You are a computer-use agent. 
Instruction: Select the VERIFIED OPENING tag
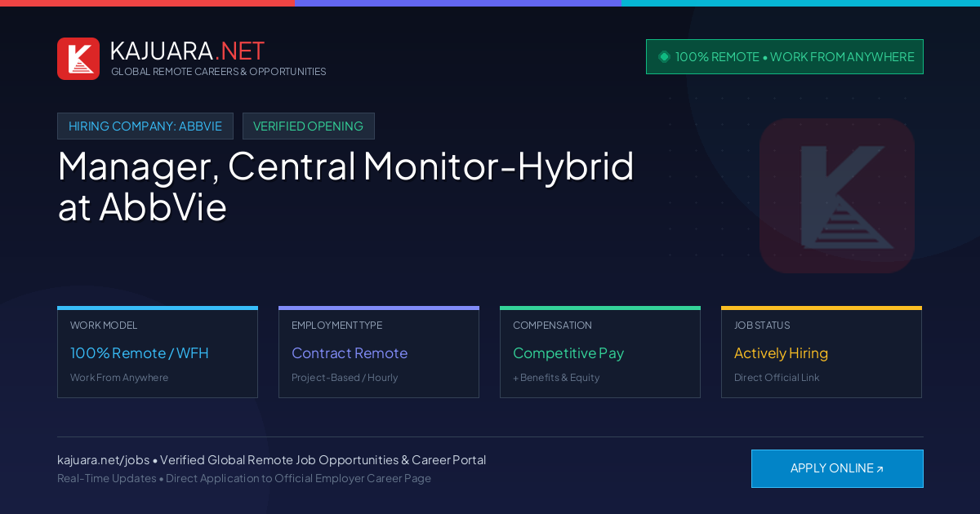(x=309, y=126)
